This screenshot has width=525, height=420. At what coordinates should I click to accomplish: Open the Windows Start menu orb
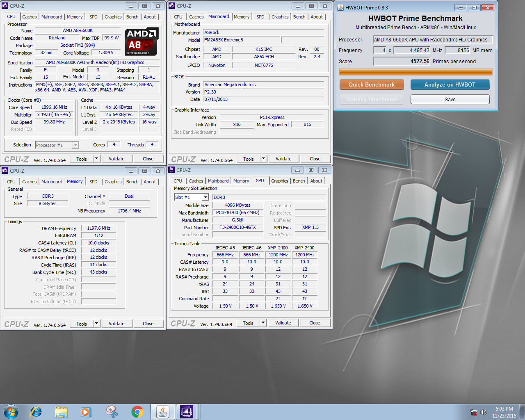[x=11, y=411]
